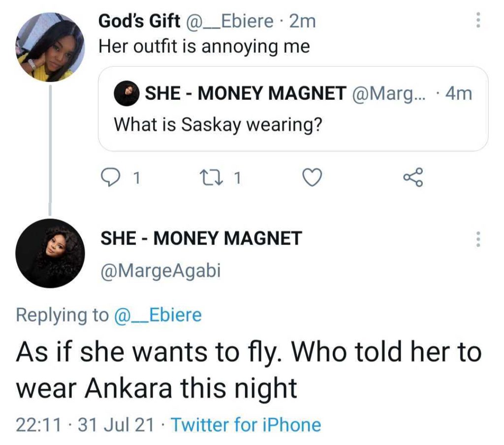Share the tweet via share icon
The height and width of the screenshot is (445, 504).
pyautogui.click(x=412, y=178)
